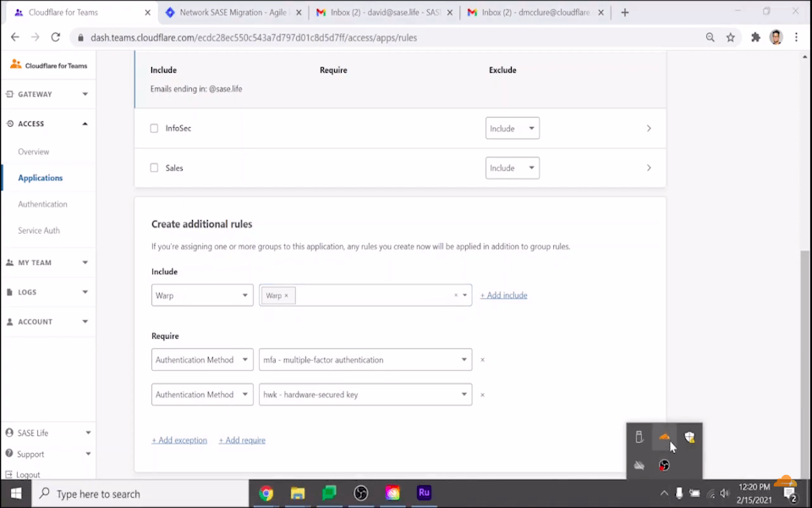Open the Chrome three-dot menu
Viewport: 812px width, 508px height.
tap(796, 37)
